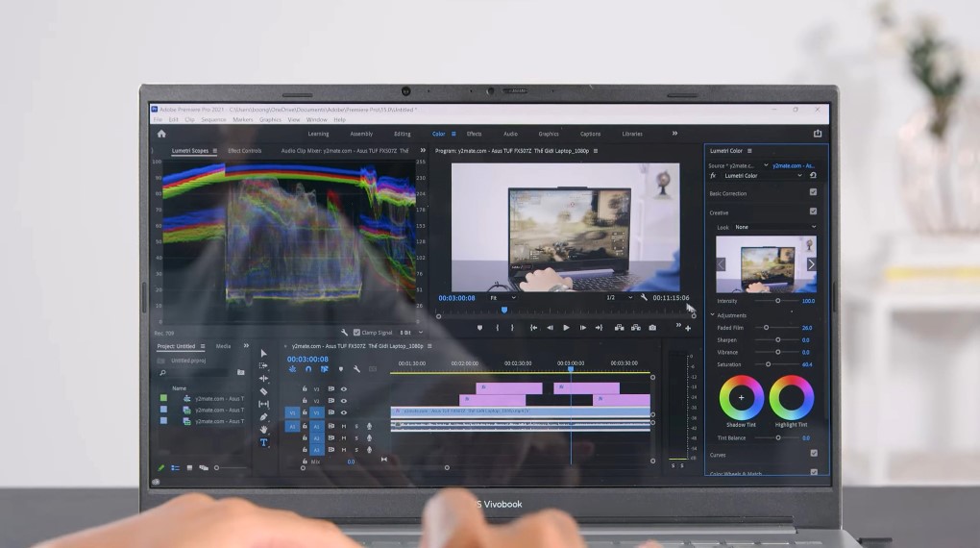Toggle lock on the V3 track
Image resolution: width=980 pixels, height=548 pixels.
[305, 389]
